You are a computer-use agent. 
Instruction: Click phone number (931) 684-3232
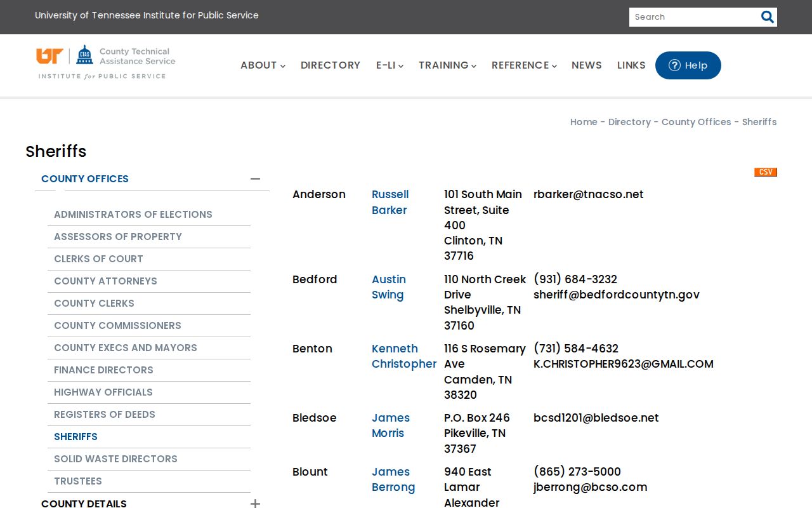pyautogui.click(x=575, y=279)
